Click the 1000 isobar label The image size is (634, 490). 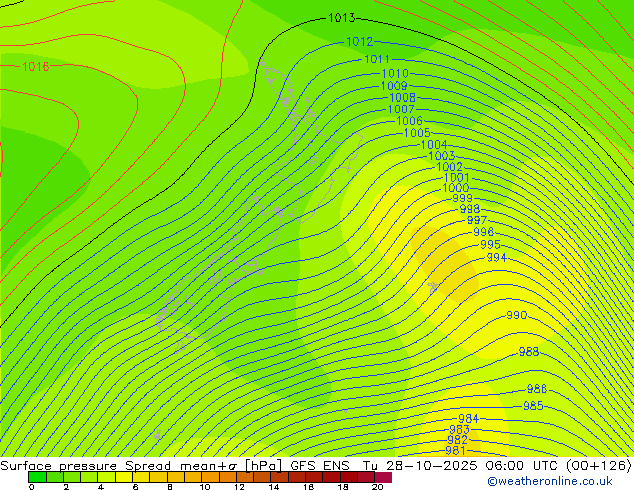point(456,188)
